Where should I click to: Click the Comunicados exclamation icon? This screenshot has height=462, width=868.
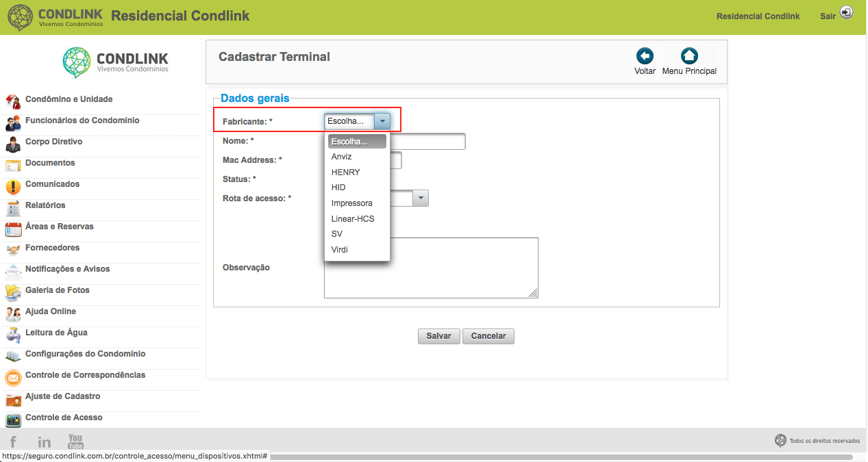13,187
